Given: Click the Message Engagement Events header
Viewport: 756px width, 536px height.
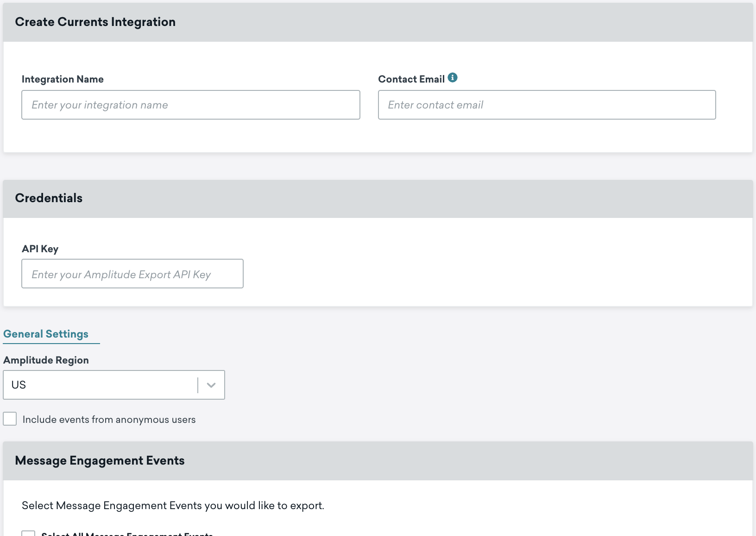Looking at the screenshot, I should pos(100,460).
